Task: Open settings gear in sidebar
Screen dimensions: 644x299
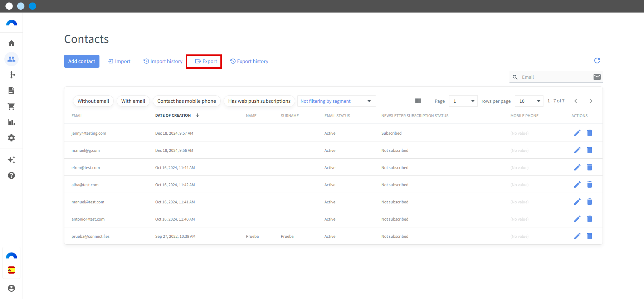Action: tap(11, 138)
